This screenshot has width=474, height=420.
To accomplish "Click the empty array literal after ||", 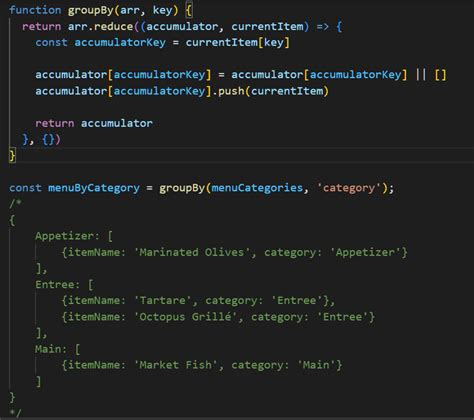I will point(440,75).
